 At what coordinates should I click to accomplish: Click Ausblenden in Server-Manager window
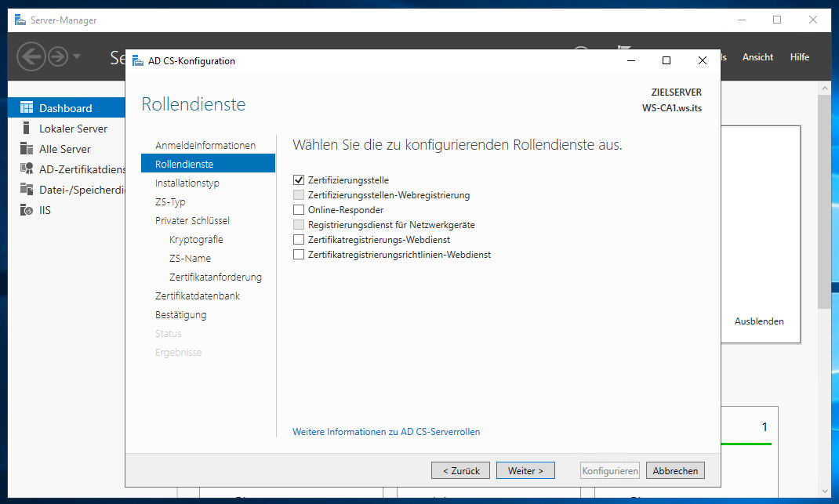coord(759,321)
